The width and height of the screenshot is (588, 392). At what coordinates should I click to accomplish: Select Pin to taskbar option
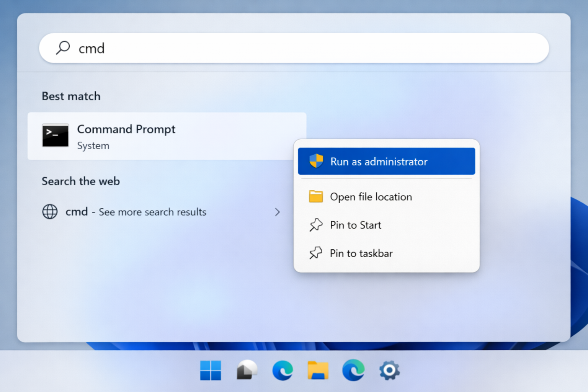point(386,253)
